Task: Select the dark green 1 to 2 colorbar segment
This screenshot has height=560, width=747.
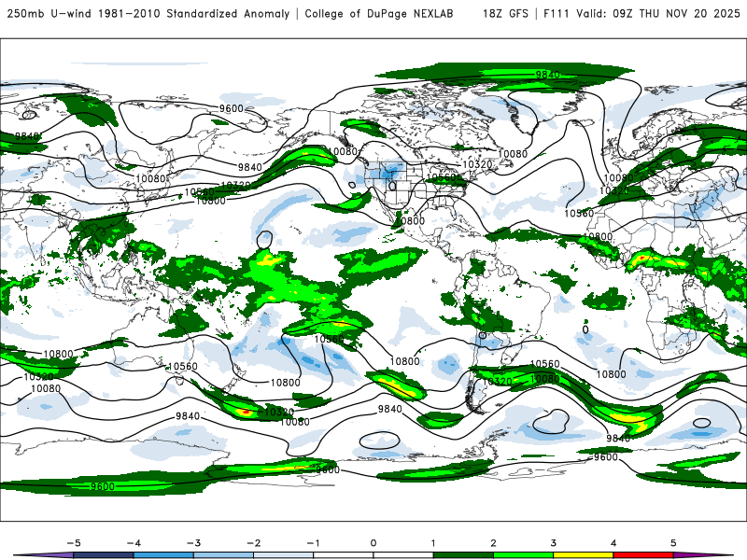Action: [463, 555]
